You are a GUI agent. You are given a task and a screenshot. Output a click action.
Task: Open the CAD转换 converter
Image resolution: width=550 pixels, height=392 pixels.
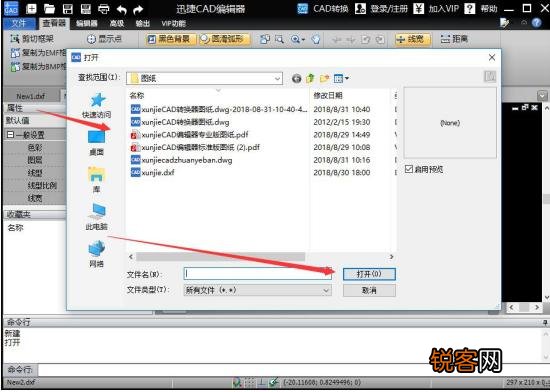click(x=322, y=8)
